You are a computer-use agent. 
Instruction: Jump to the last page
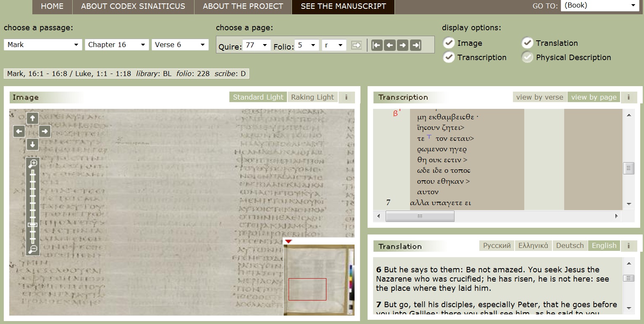coord(415,45)
